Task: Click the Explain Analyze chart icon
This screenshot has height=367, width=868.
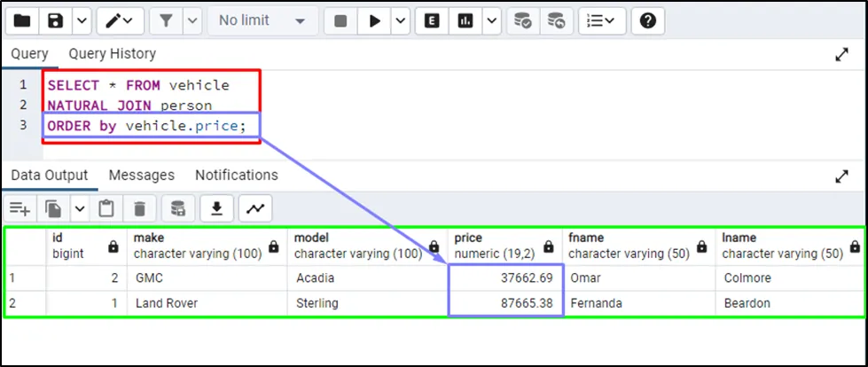Action: point(465,20)
